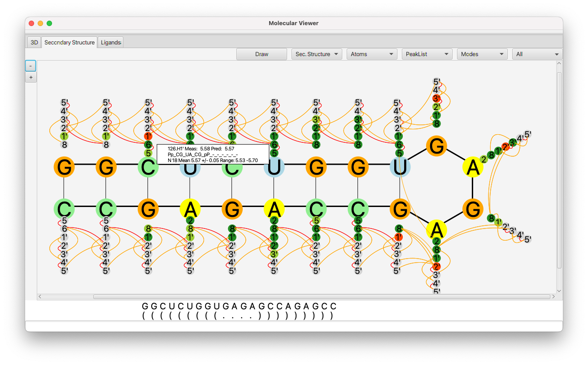This screenshot has width=588, height=365.
Task: Click the red 1' atom above the top-strand C
Action: tap(148, 136)
